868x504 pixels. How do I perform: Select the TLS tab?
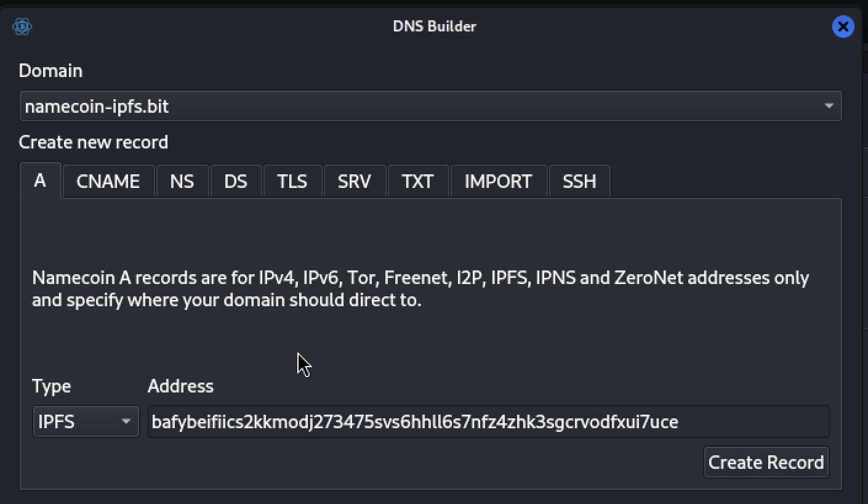tap(292, 181)
